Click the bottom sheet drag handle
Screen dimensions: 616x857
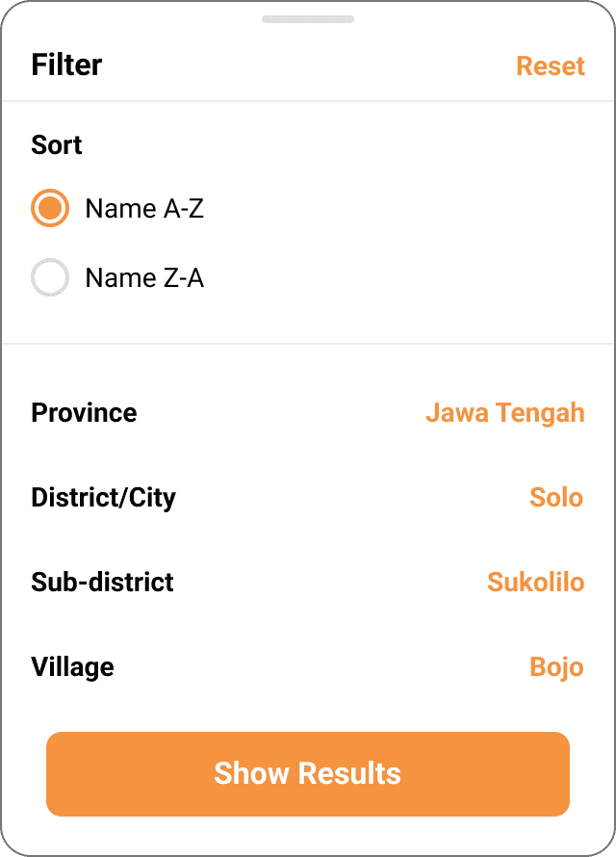[x=308, y=19]
